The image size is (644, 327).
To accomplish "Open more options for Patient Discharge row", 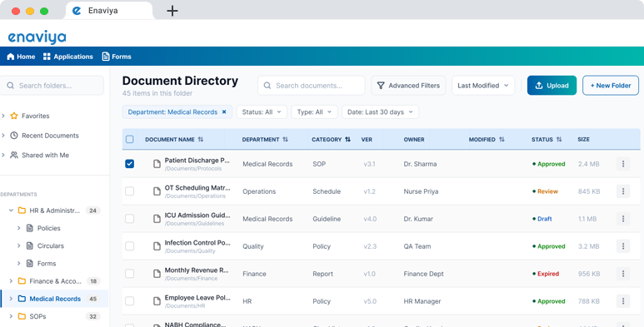I will click(x=623, y=164).
